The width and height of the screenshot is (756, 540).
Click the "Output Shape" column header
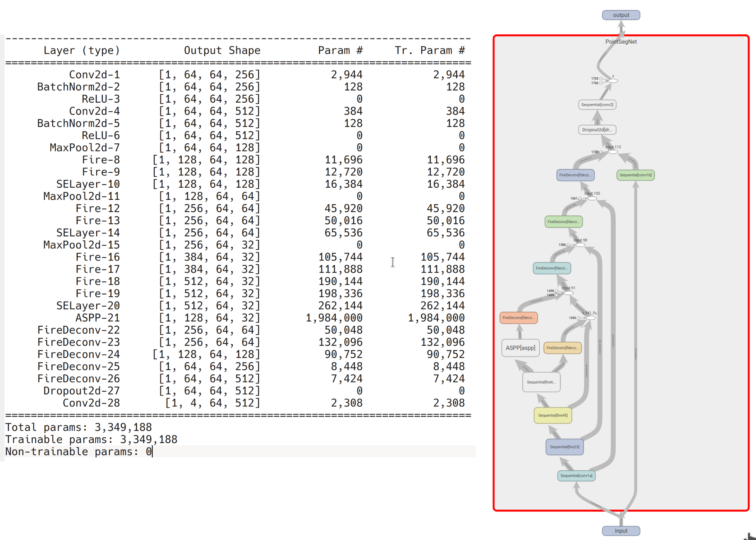pyautogui.click(x=222, y=51)
